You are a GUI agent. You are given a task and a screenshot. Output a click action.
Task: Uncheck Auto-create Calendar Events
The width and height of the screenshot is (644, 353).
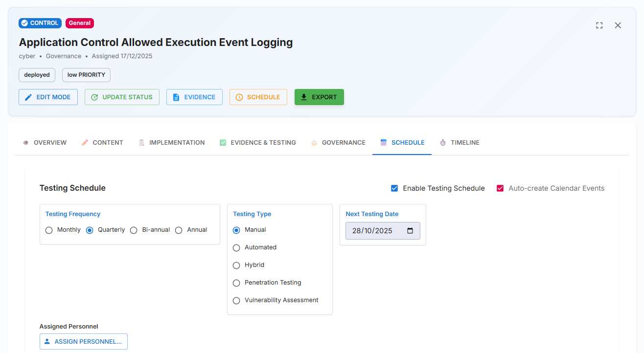click(x=500, y=188)
